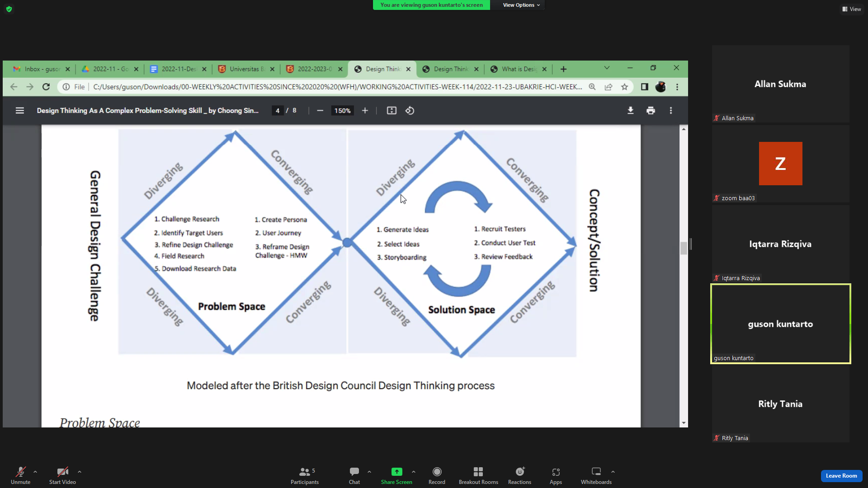Open PDF viewer more actions menu
Image resolution: width=868 pixels, height=488 pixels.
coord(671,111)
